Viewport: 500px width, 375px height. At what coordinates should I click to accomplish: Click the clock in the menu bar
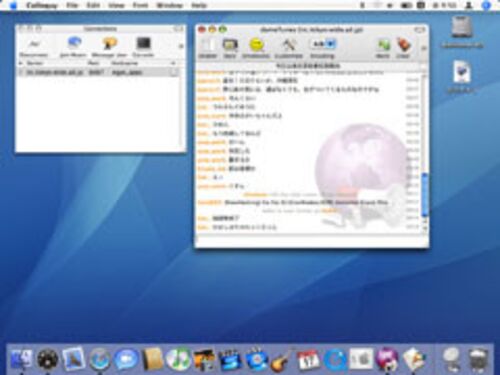click(444, 5)
